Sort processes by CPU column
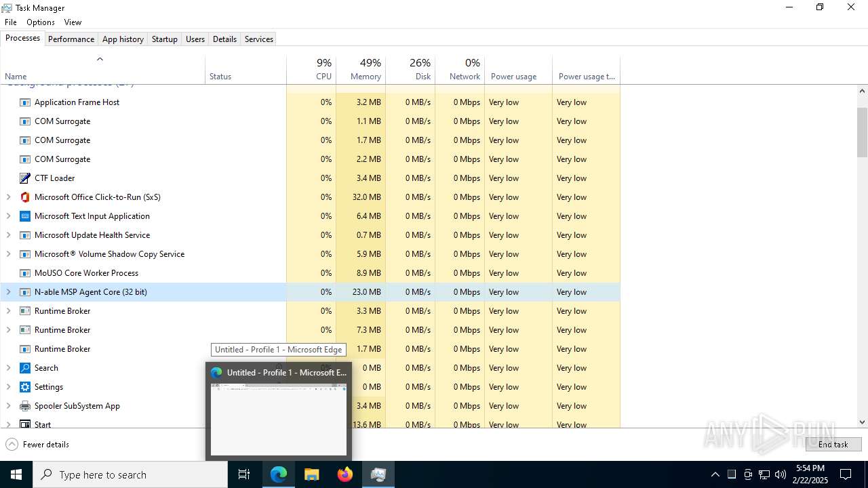Image resolution: width=868 pixels, height=488 pixels. (x=311, y=69)
